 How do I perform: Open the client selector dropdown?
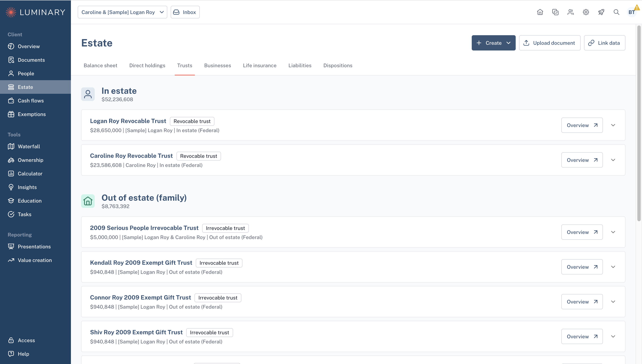coord(122,12)
